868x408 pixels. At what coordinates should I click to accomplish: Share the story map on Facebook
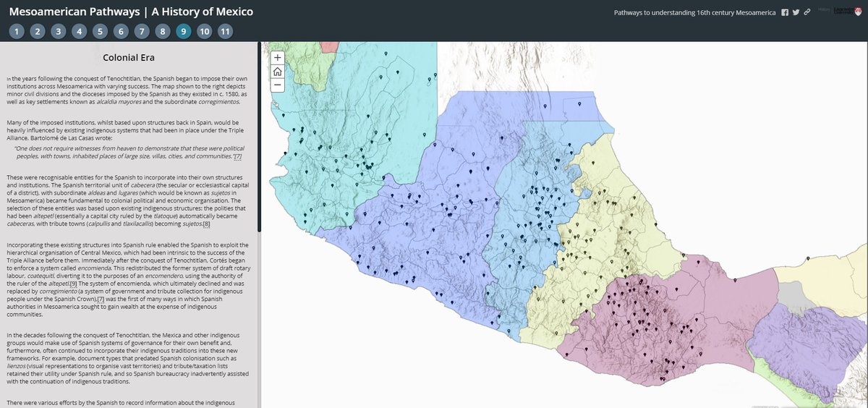785,12
